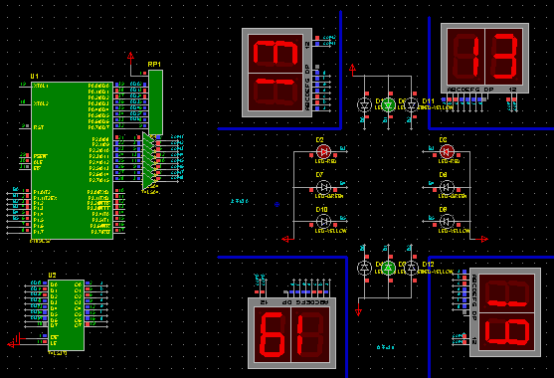Click the RP1 resistor pack
This screenshot has height=378, width=554.
(155, 102)
